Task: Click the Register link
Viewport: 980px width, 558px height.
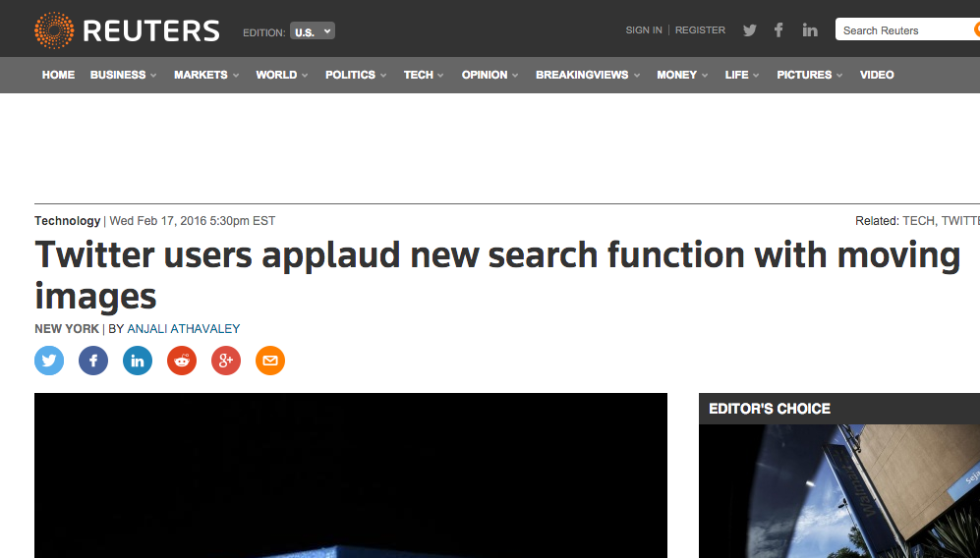Action: tap(700, 30)
